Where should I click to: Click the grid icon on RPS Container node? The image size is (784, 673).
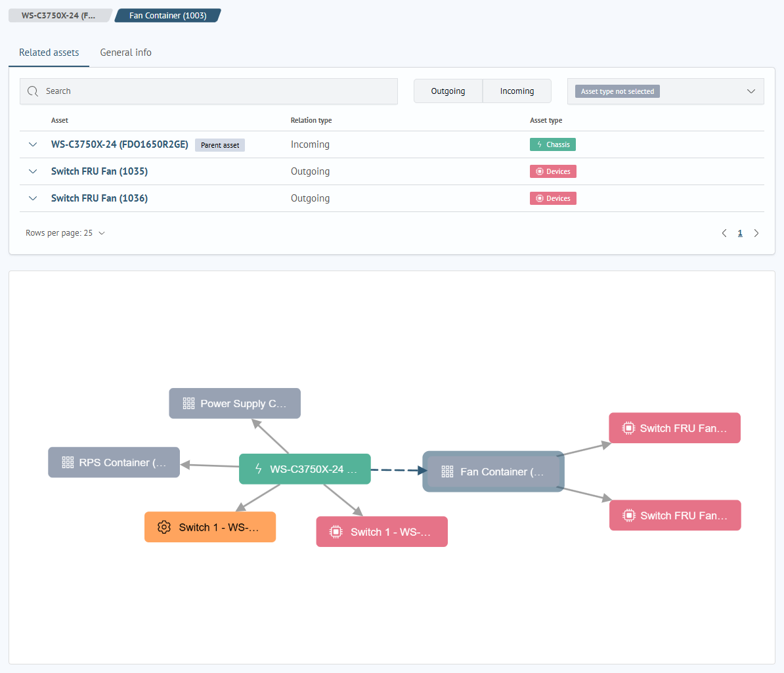click(68, 462)
